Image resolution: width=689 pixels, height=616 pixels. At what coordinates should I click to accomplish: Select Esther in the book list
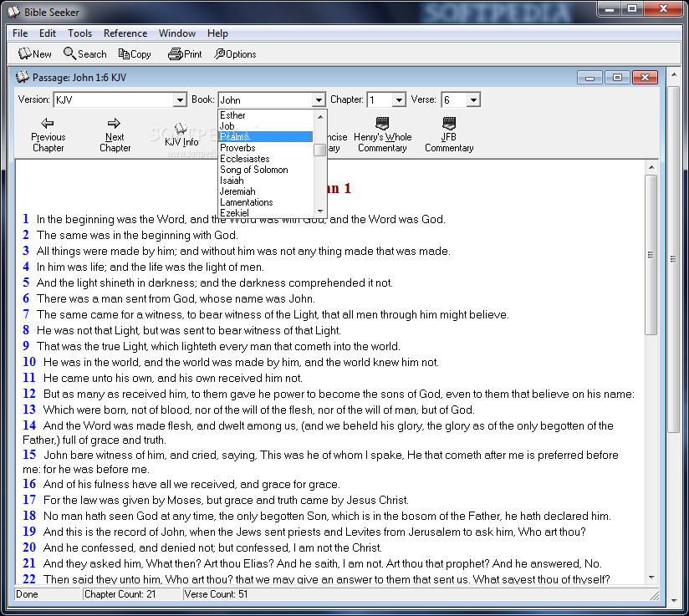[266, 115]
